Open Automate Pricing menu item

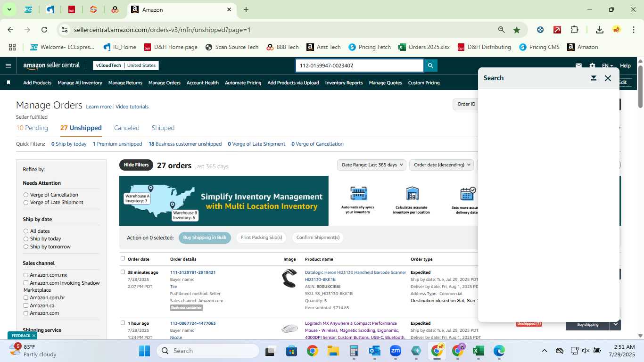tap(243, 82)
